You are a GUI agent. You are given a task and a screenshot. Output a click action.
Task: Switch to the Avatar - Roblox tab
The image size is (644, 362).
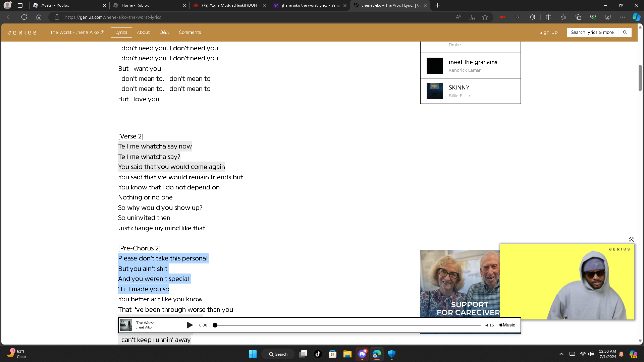point(69,5)
